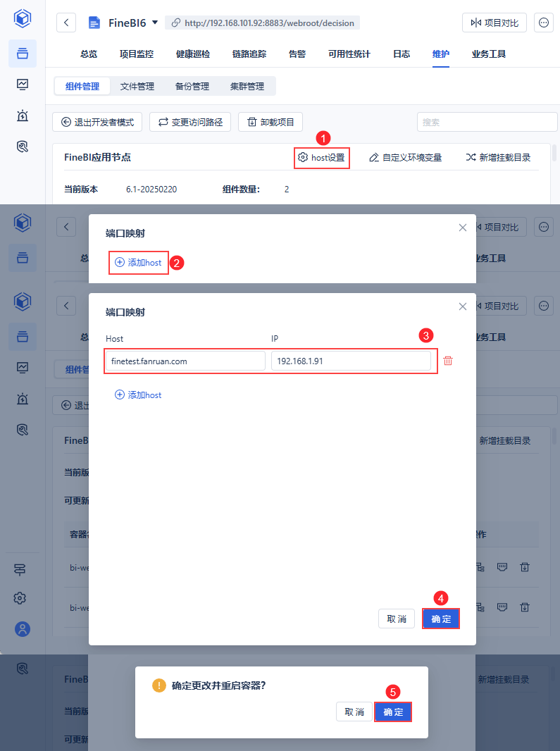560x751 pixels.
Task: Expand the FineBI6 project dropdown in undimmed header
Action: click(155, 23)
